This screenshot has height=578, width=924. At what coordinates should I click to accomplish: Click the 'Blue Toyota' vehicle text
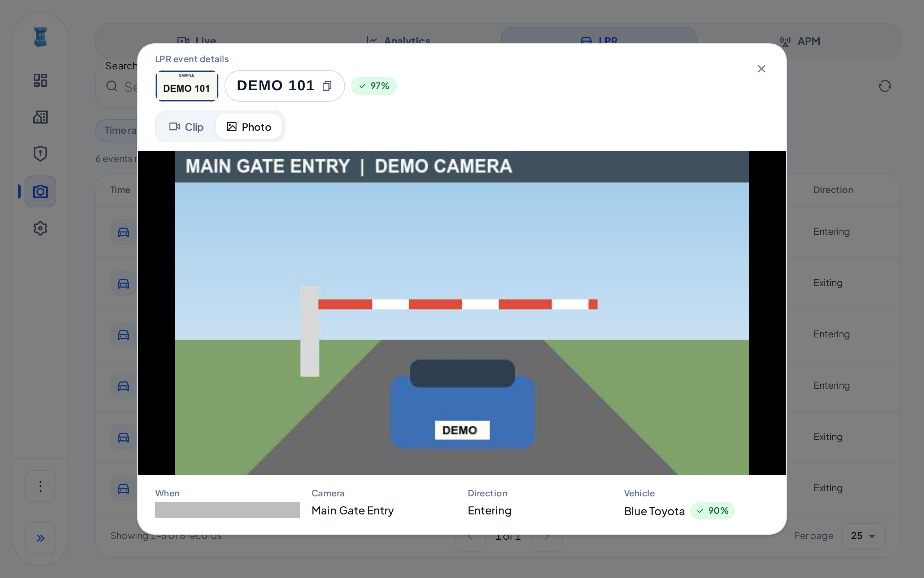[x=654, y=511]
